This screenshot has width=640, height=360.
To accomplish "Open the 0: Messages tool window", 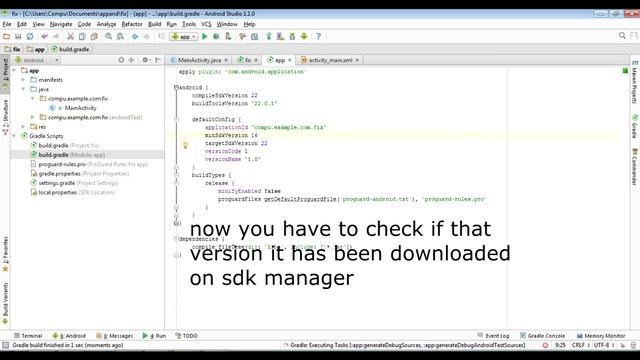I will [x=115, y=336].
